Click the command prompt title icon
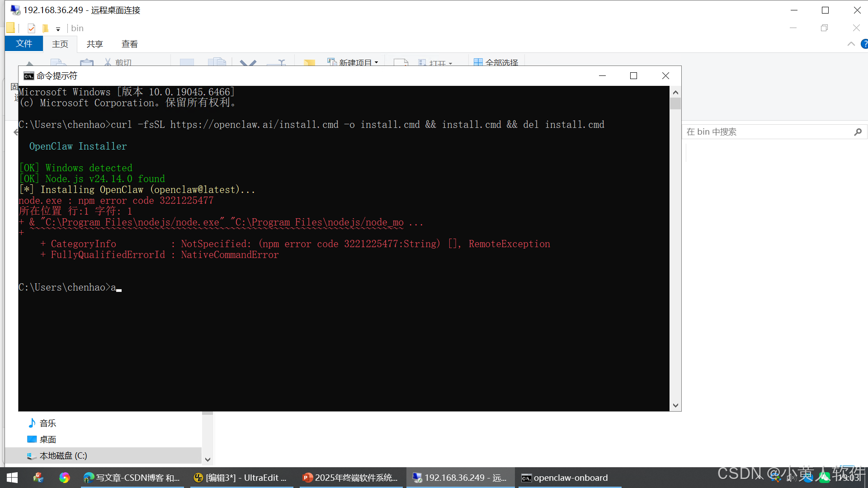The height and width of the screenshot is (488, 868). point(28,76)
